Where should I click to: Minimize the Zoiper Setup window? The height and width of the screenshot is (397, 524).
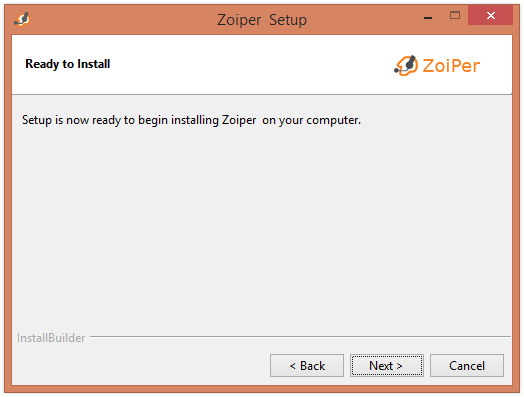pyautogui.click(x=428, y=16)
